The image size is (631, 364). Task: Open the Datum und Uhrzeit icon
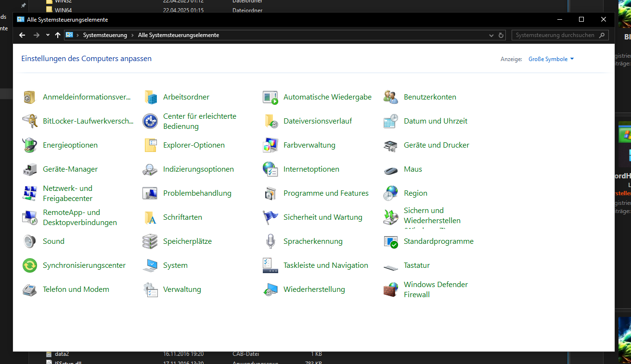tap(391, 121)
